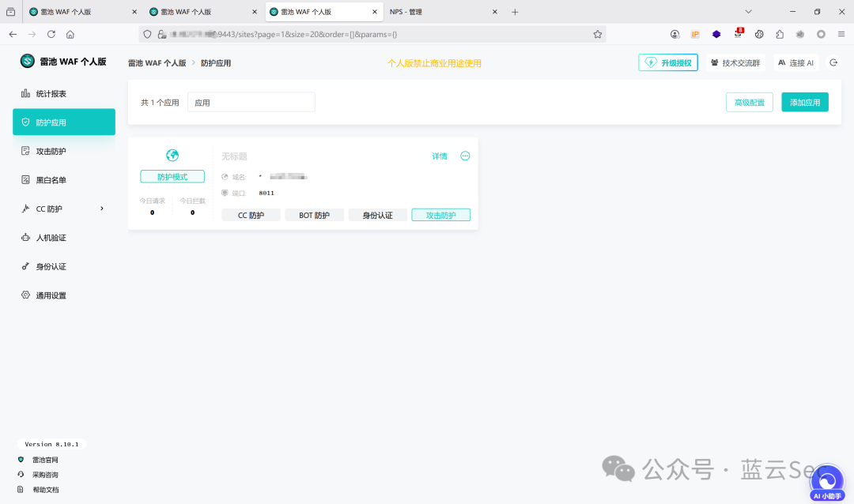This screenshot has height=504, width=854.
Task: Open 帮助文档 link
Action: [45, 490]
